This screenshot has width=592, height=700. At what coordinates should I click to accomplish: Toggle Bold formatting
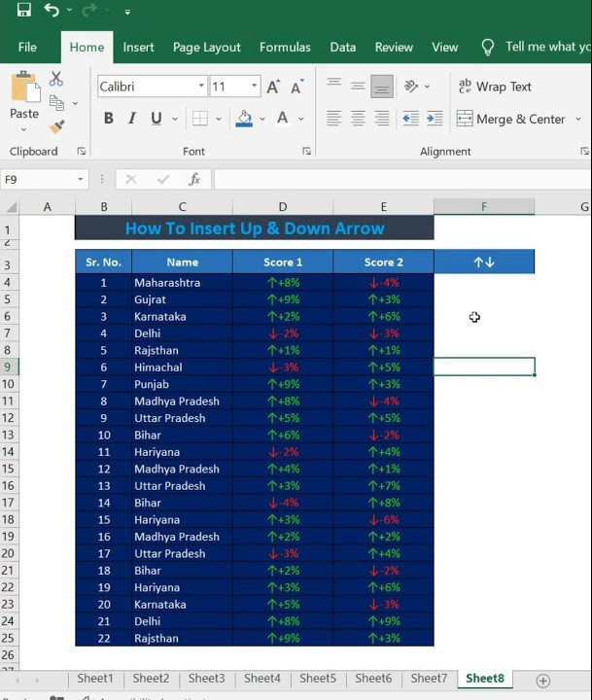pos(108,119)
